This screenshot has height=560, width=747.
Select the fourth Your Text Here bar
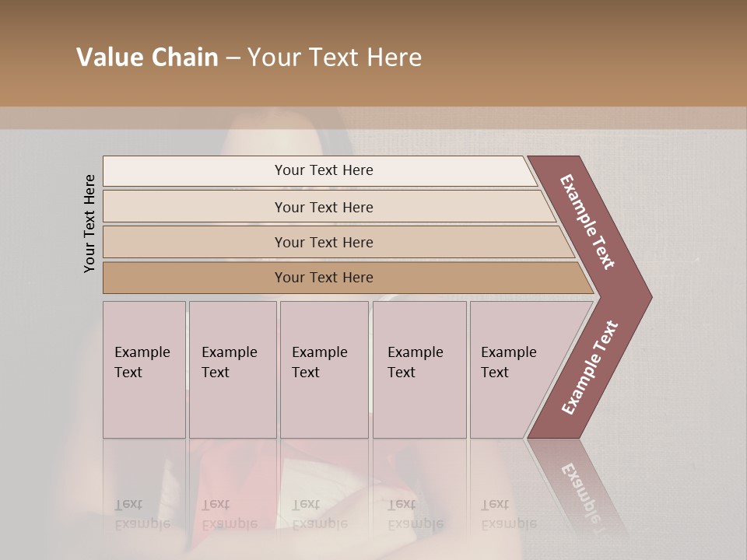[323, 278]
